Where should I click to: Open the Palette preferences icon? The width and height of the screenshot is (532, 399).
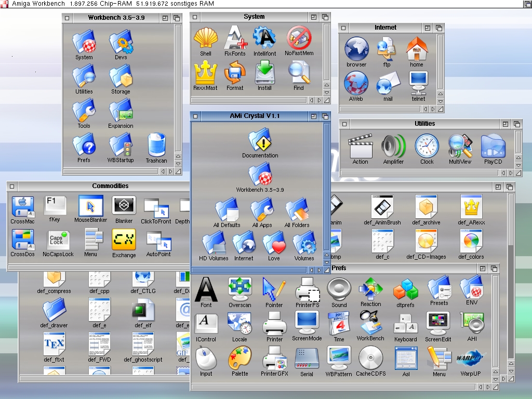[x=240, y=358]
